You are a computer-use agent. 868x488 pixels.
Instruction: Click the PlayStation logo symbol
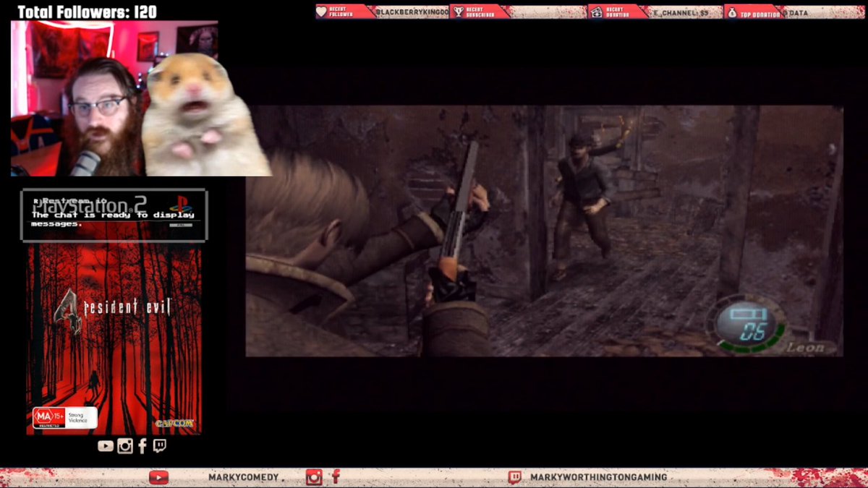coord(181,205)
